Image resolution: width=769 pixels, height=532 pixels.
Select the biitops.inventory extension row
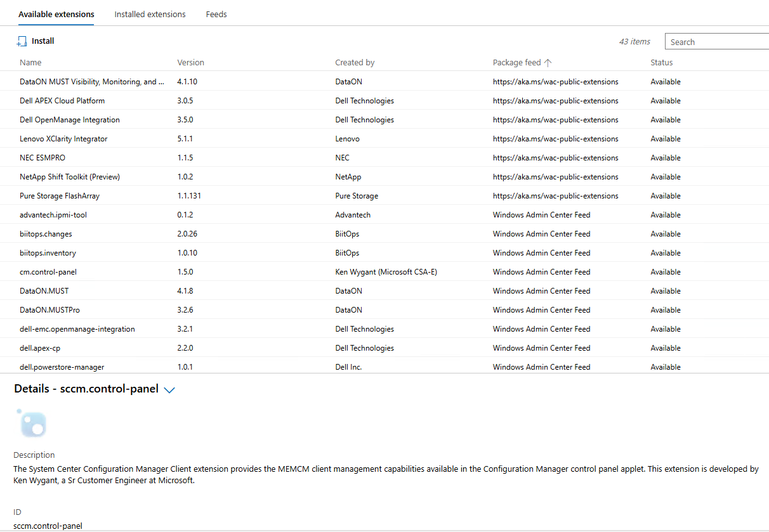(48, 253)
